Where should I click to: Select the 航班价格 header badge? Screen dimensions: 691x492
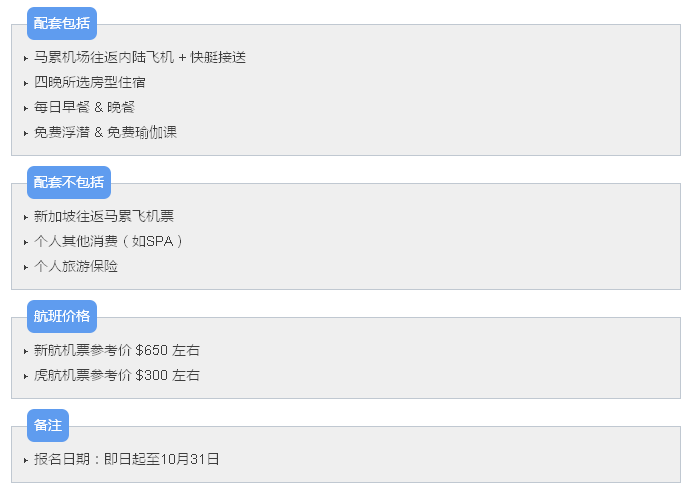coord(61,316)
